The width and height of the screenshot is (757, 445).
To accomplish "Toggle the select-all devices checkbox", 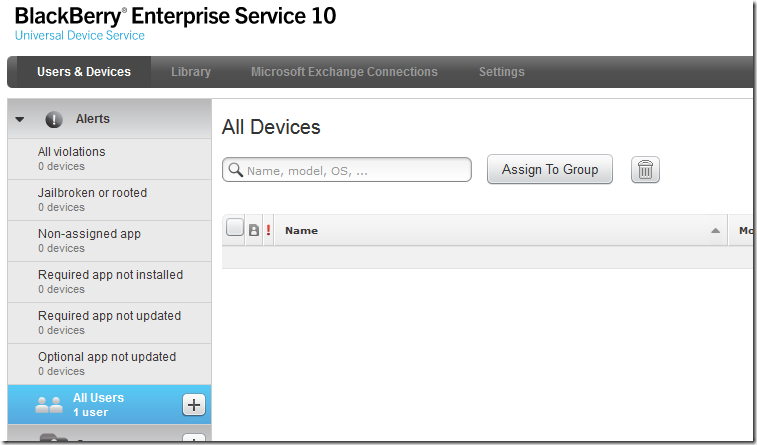I will point(235,227).
